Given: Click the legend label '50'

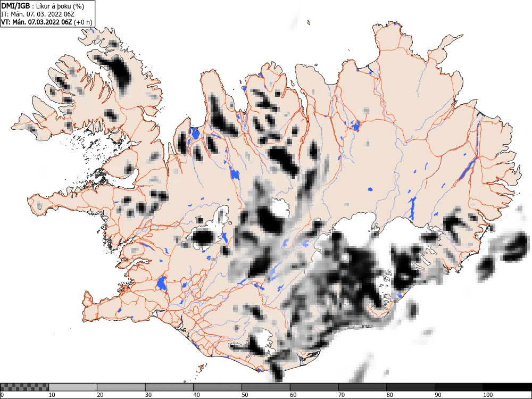Looking at the screenshot, I should [245, 395].
